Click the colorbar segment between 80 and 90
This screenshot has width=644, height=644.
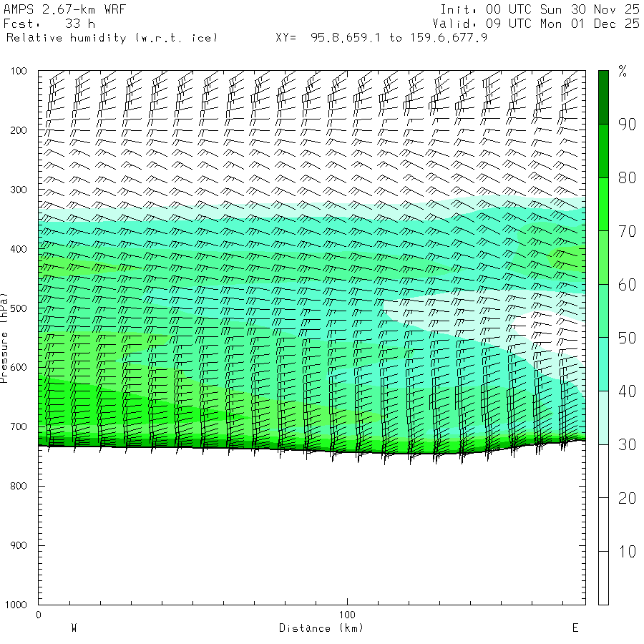pos(603,150)
